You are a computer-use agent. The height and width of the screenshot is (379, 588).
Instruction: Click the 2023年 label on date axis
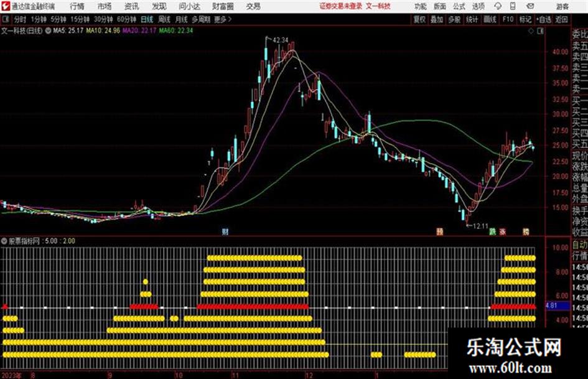[x=11, y=375]
